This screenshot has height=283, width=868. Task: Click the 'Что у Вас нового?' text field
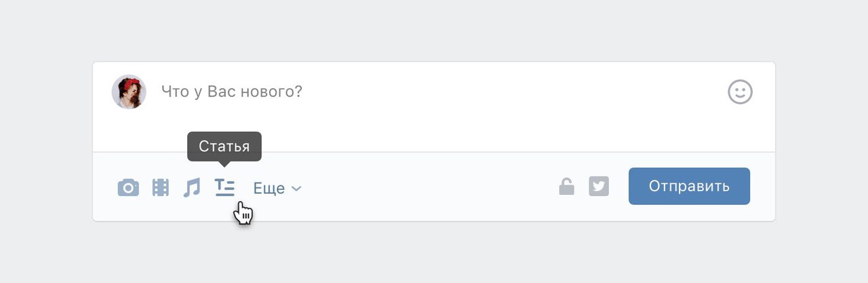(232, 92)
